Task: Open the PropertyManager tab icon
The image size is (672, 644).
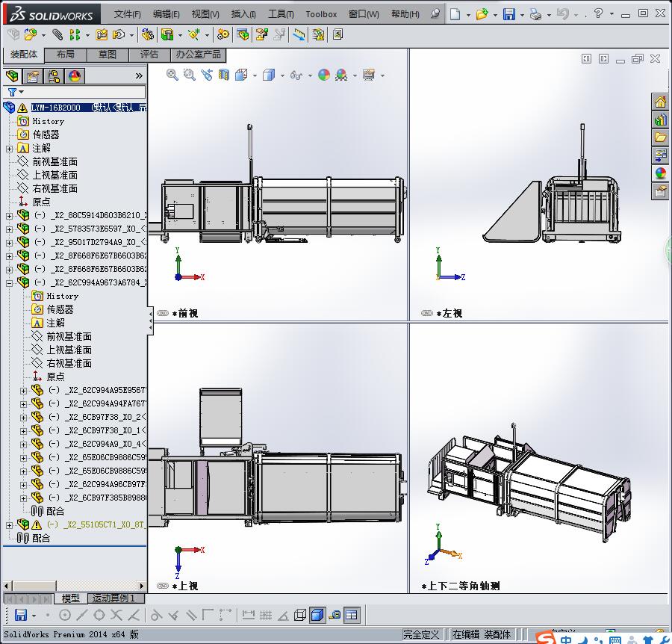Action: tap(33, 75)
